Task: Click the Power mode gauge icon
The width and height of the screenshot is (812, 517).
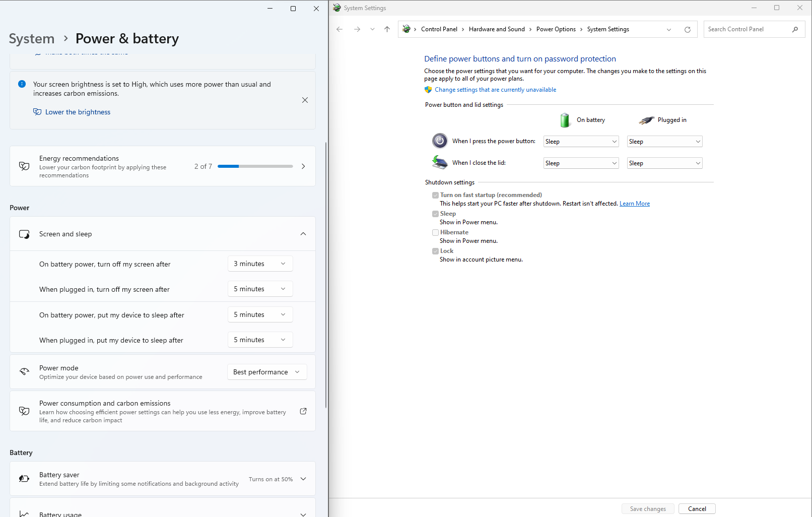Action: click(24, 371)
